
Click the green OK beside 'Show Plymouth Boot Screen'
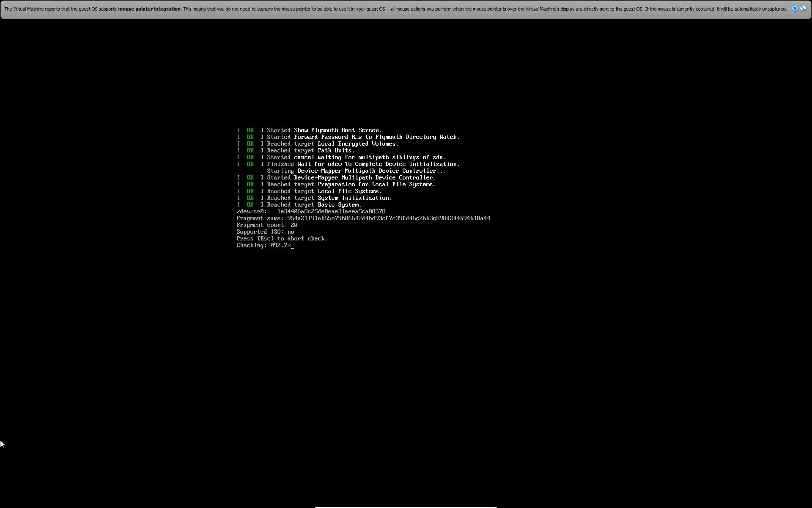point(250,130)
